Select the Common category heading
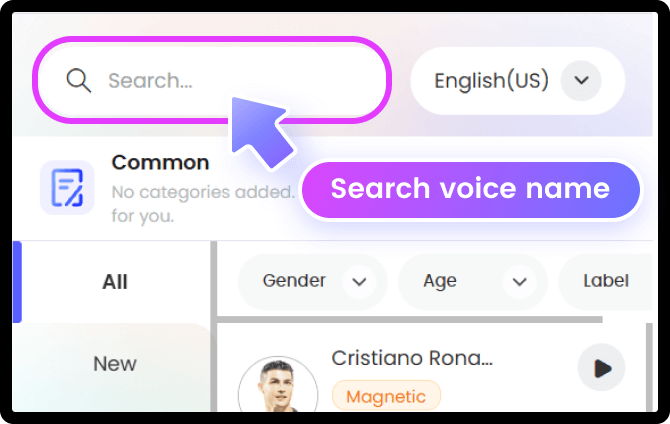The height and width of the screenshot is (424, 670). click(x=160, y=162)
